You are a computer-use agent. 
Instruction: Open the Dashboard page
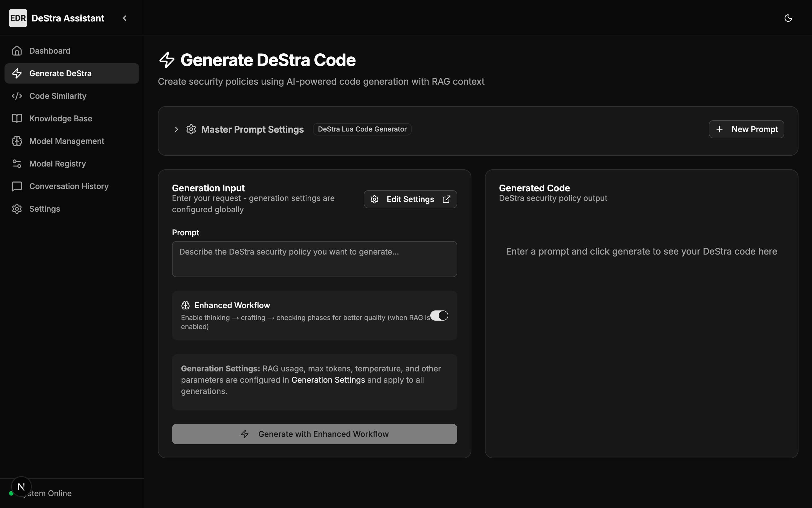pos(72,51)
